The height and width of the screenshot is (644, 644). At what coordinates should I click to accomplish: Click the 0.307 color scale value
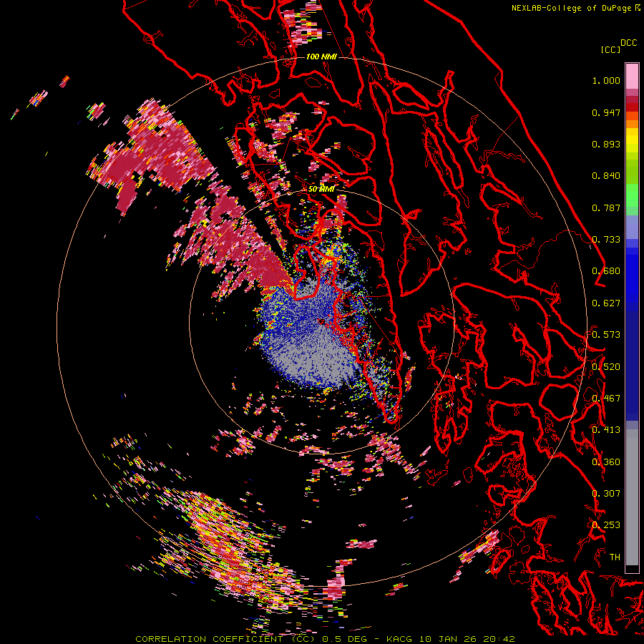(x=606, y=494)
